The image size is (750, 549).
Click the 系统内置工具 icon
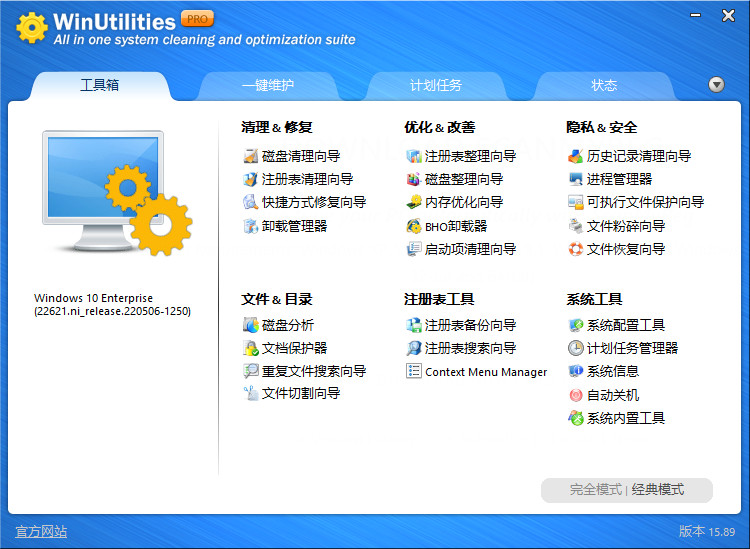pos(576,418)
